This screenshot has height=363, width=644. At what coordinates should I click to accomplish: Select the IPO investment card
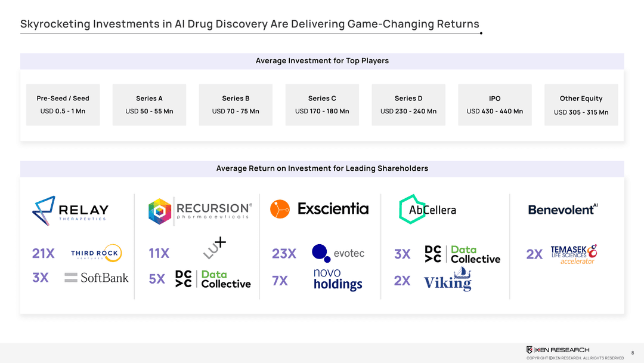coord(494,104)
